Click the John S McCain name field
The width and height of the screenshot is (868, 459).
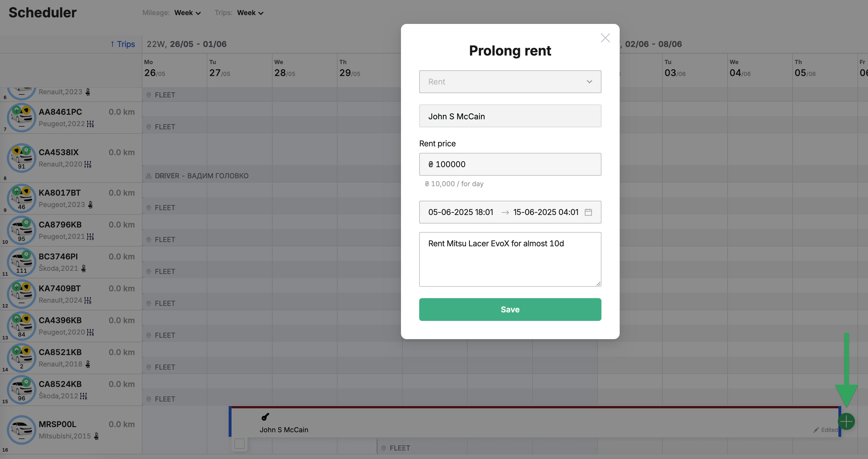[510, 116]
